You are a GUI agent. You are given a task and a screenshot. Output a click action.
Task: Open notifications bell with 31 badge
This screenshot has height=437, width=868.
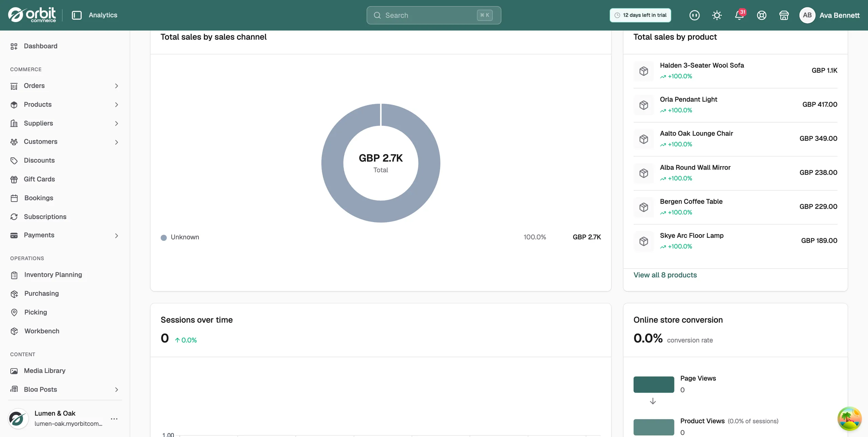[x=739, y=15]
